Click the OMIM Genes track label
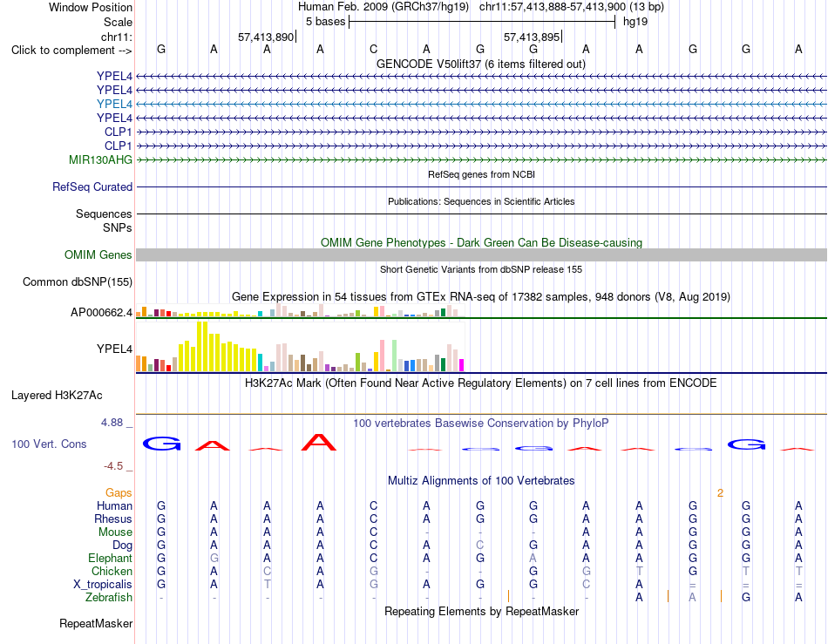Viewport: 828px width, 644px height. pyautogui.click(x=98, y=255)
